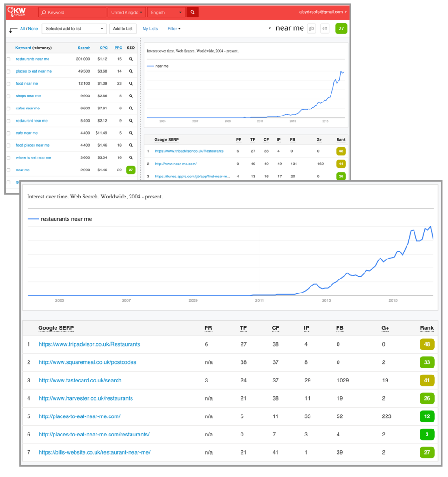Open the account email dropdown
Viewport: 448px width, 477px height.
pos(323,12)
